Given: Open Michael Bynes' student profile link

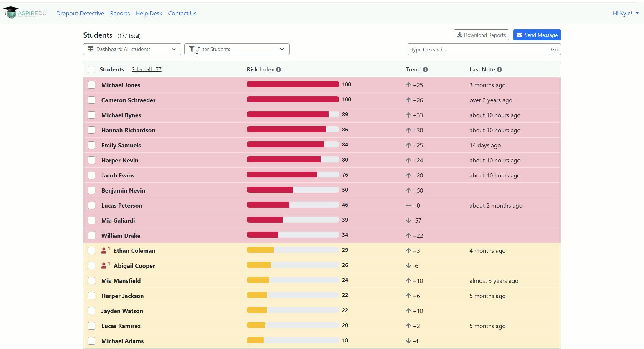Looking at the screenshot, I should (x=121, y=115).
